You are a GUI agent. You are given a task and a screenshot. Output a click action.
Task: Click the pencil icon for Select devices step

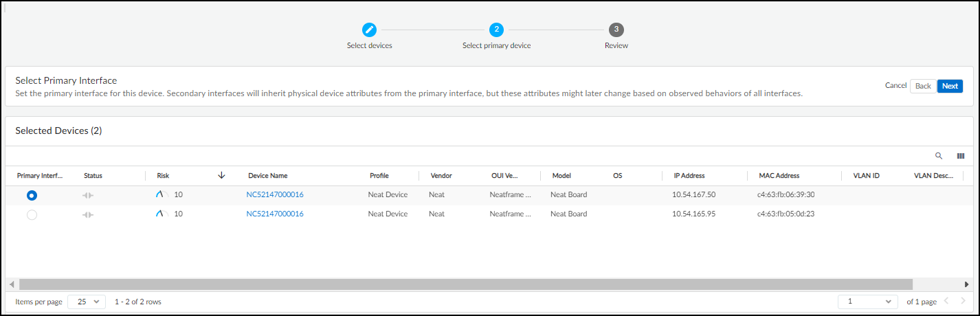370,30
